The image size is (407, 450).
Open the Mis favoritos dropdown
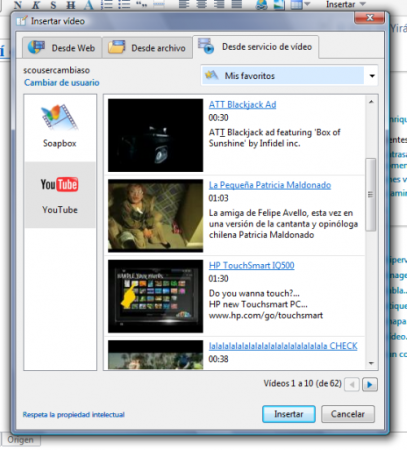(289, 76)
